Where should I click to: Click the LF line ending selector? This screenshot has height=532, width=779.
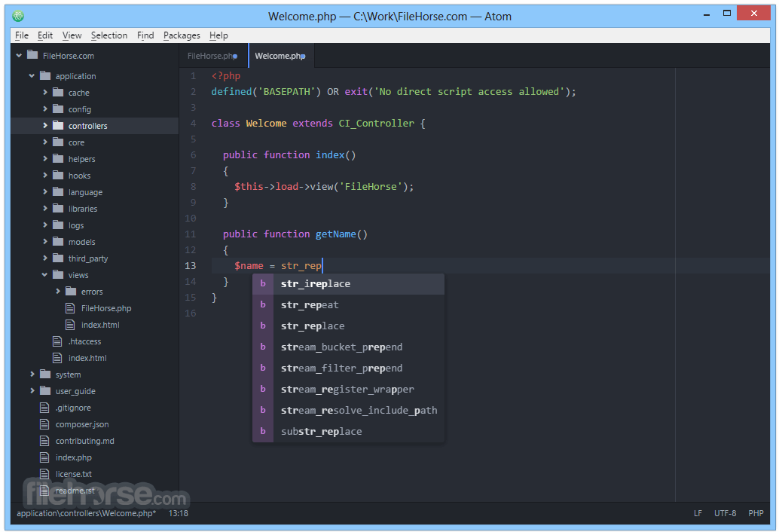tap(698, 513)
